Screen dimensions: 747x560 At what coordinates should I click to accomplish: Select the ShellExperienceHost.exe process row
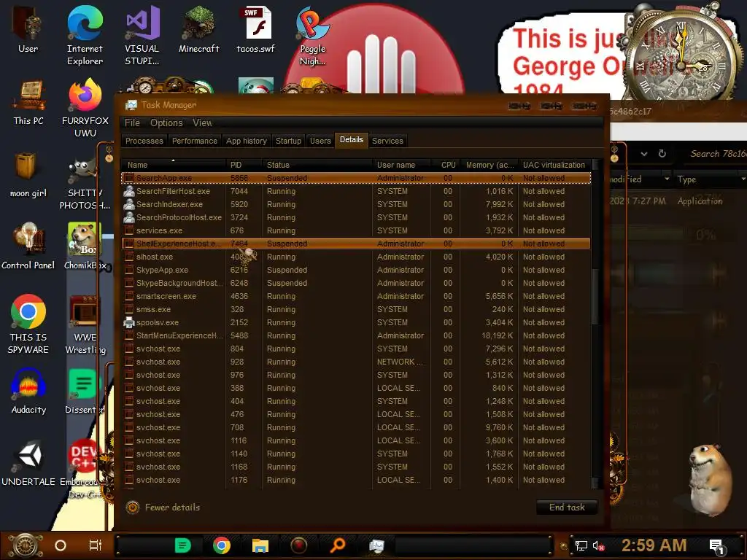[x=356, y=244]
